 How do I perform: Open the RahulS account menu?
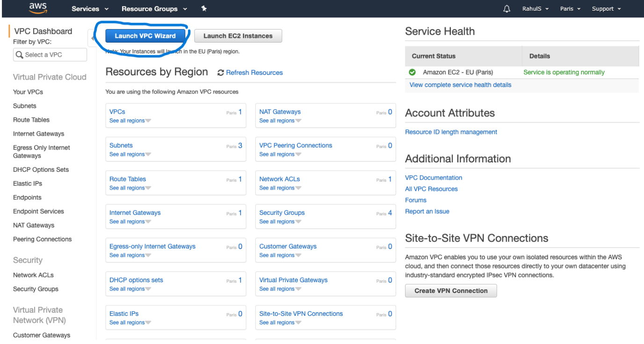[535, 9]
